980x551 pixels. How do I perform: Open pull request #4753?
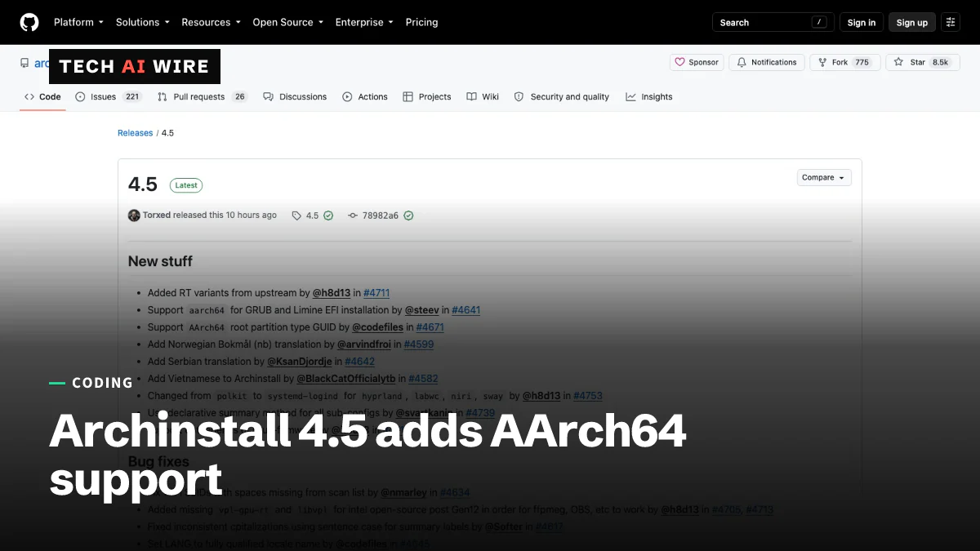click(588, 396)
